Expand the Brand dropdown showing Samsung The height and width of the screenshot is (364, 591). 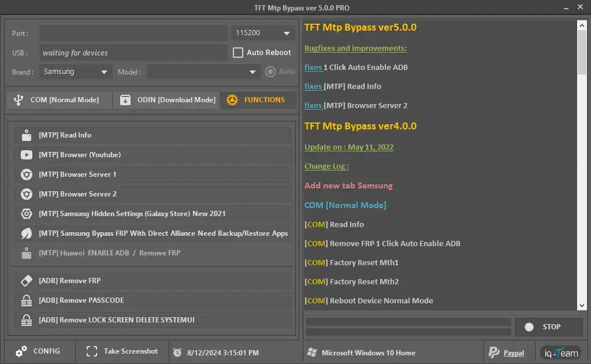click(76, 72)
